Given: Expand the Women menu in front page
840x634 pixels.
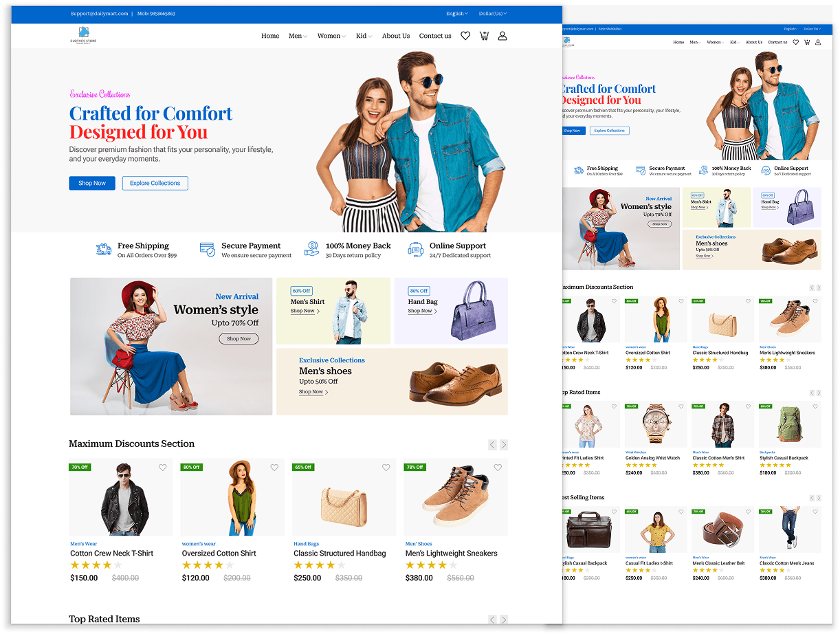Looking at the screenshot, I should coord(332,36).
